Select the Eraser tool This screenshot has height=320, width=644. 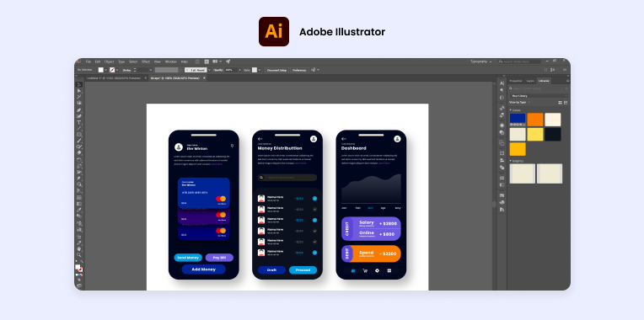[79, 152]
